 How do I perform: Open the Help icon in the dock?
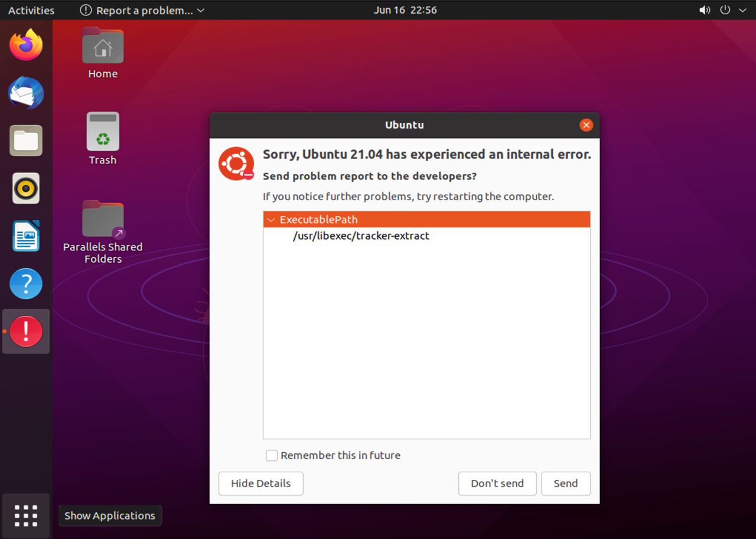(26, 284)
